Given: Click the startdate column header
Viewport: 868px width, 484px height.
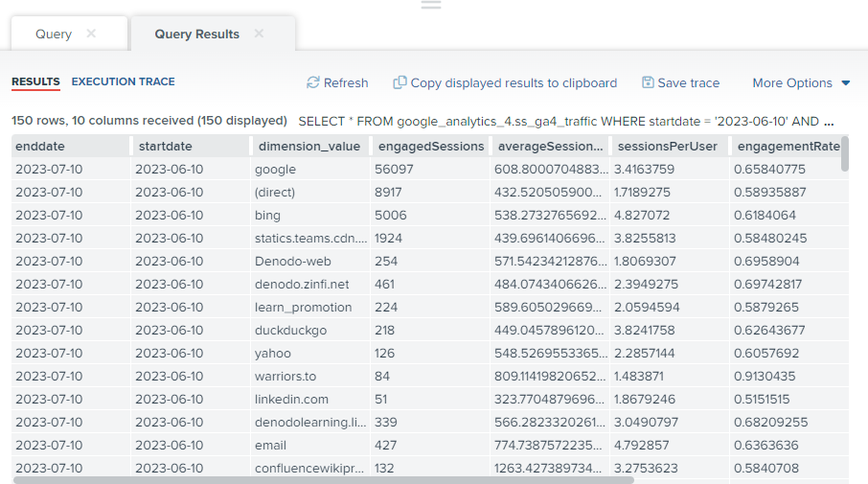Looking at the screenshot, I should pyautogui.click(x=191, y=147).
